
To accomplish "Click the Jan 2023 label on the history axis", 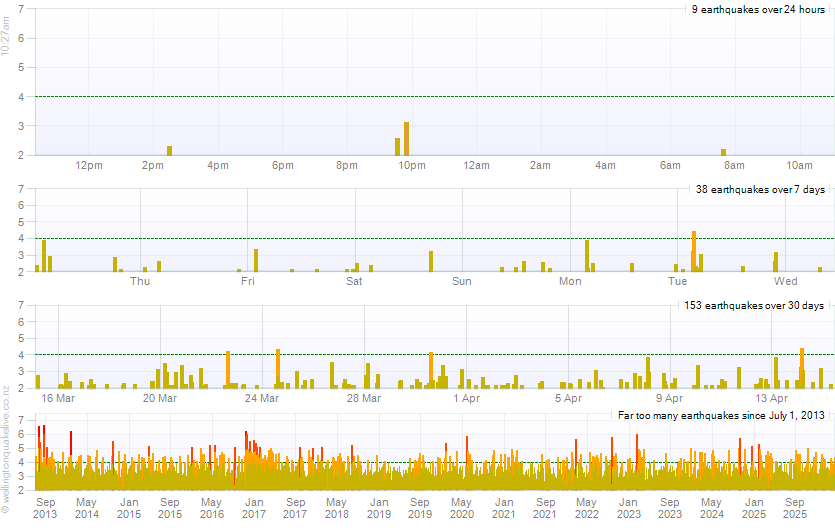I will click(x=628, y=508).
